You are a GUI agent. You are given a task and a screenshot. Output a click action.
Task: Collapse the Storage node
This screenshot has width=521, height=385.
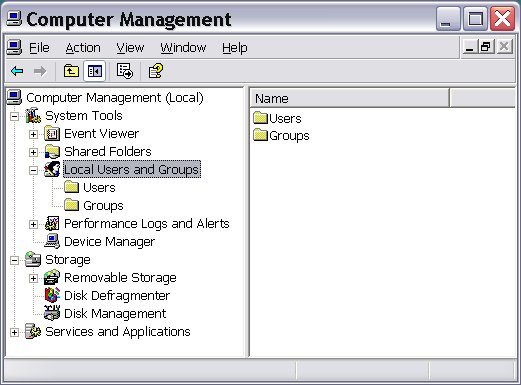point(14,260)
